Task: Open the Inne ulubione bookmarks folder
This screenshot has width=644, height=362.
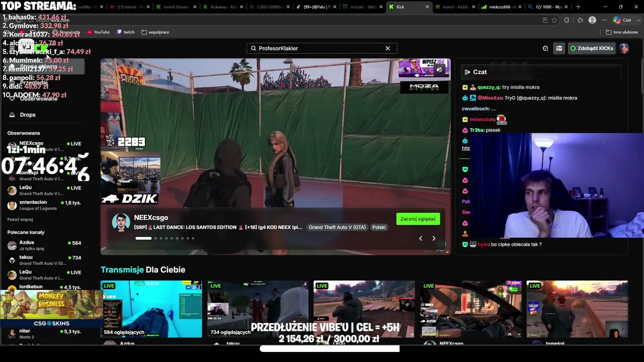Action: (x=622, y=32)
